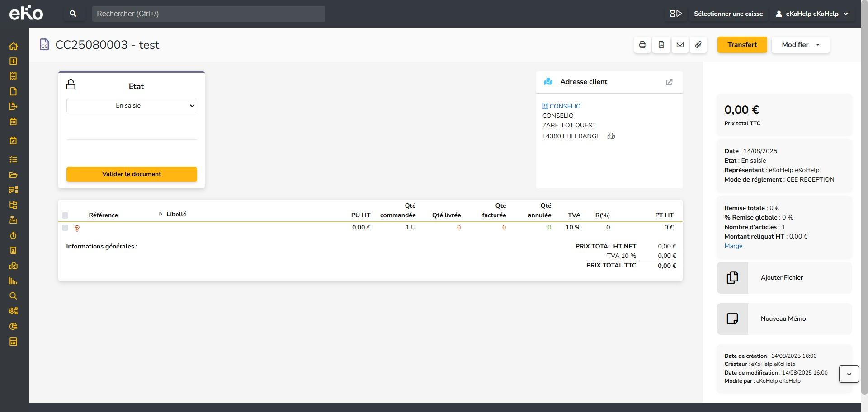Click the Rechercher search input field
Screen dimensions: 868x412
tap(208, 14)
